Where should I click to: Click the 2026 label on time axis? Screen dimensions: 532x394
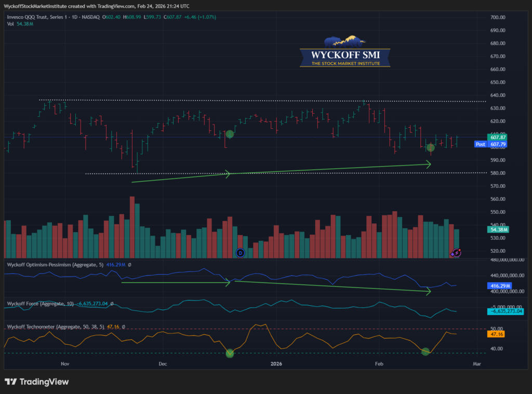click(x=276, y=364)
